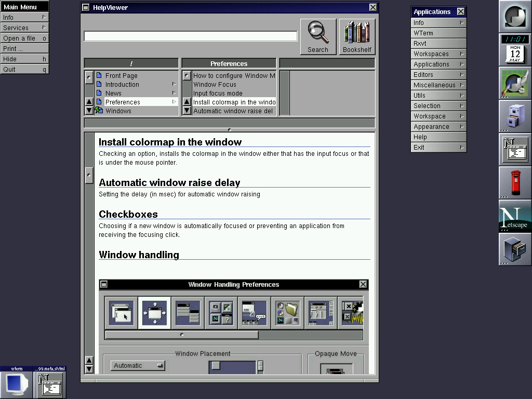The image size is (532, 399).
Task: Choose 'Open a file' from Main Menu
Action: point(24,38)
